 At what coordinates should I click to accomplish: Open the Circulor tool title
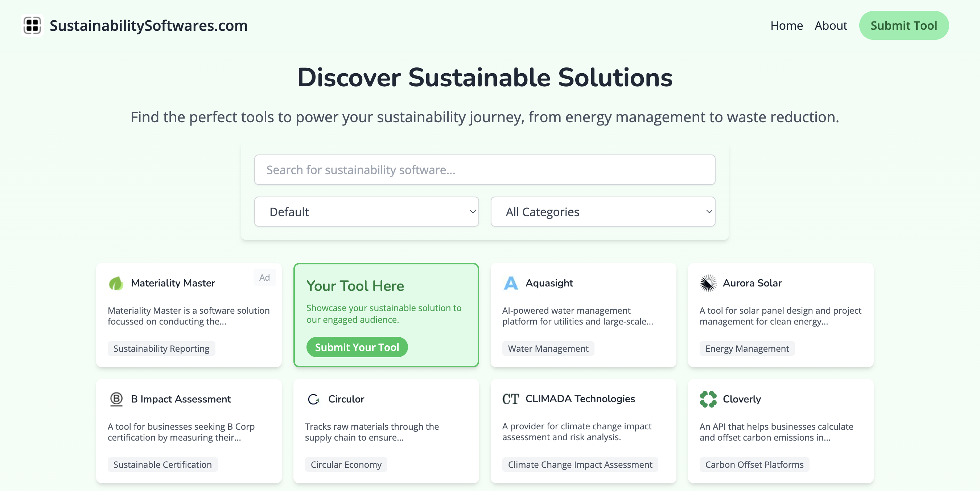tap(346, 399)
